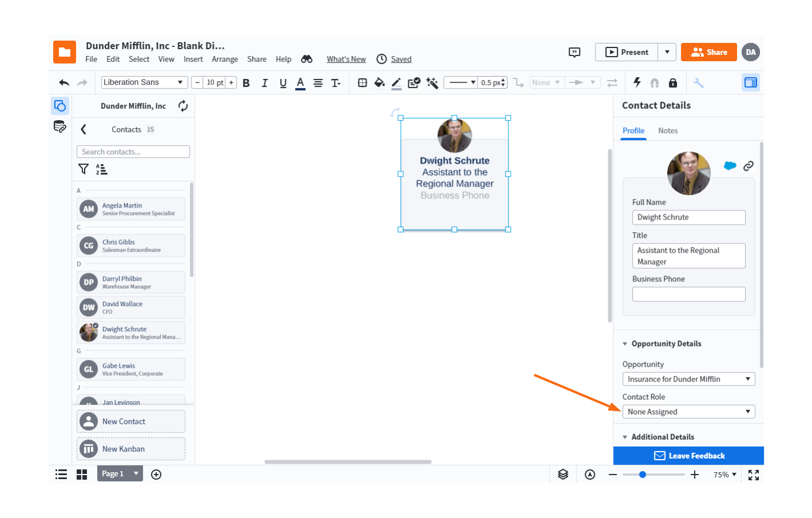812x518 pixels.
Task: Click the New Kanban button
Action: click(x=131, y=449)
